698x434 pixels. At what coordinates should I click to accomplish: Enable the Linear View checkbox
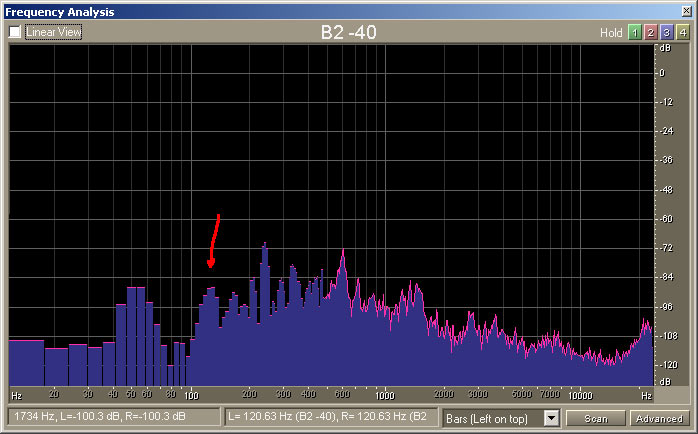(15, 32)
